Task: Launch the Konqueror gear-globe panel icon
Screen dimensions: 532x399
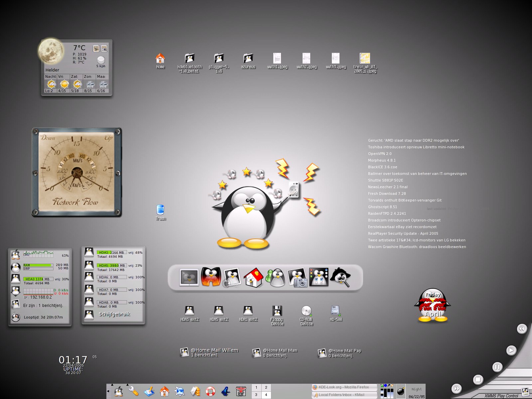Action: point(180,391)
